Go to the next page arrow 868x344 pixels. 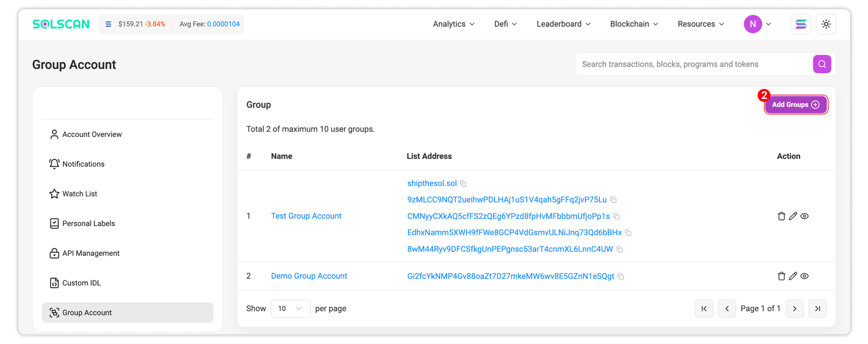point(794,308)
